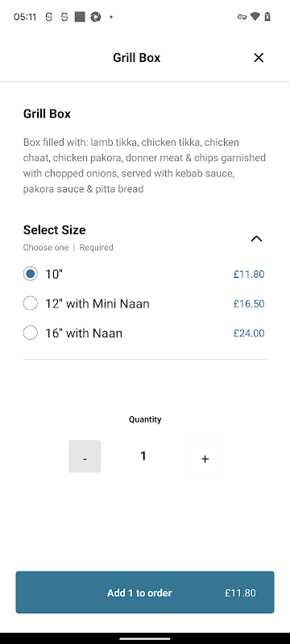Pick the 16" with Naan radio option

[x=31, y=333]
